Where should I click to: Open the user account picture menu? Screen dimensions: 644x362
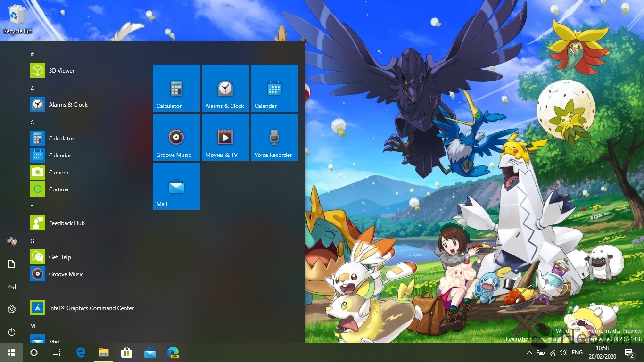(12, 241)
